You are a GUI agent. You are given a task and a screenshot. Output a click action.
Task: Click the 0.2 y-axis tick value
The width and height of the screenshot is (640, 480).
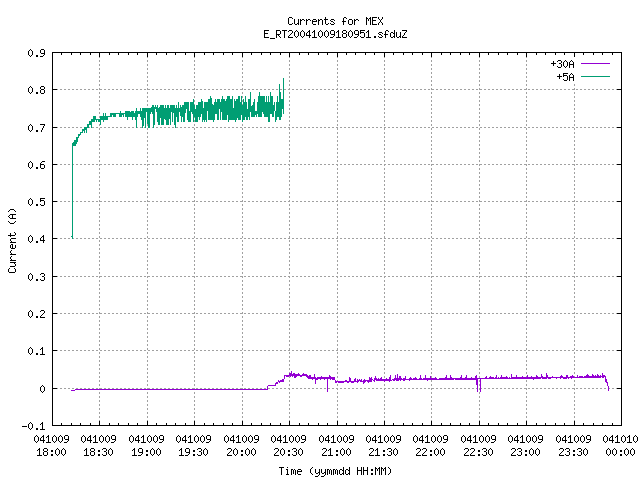[36, 314]
